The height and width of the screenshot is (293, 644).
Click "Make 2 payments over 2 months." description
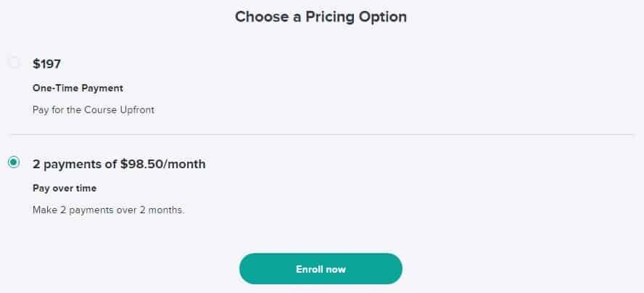tap(109, 210)
